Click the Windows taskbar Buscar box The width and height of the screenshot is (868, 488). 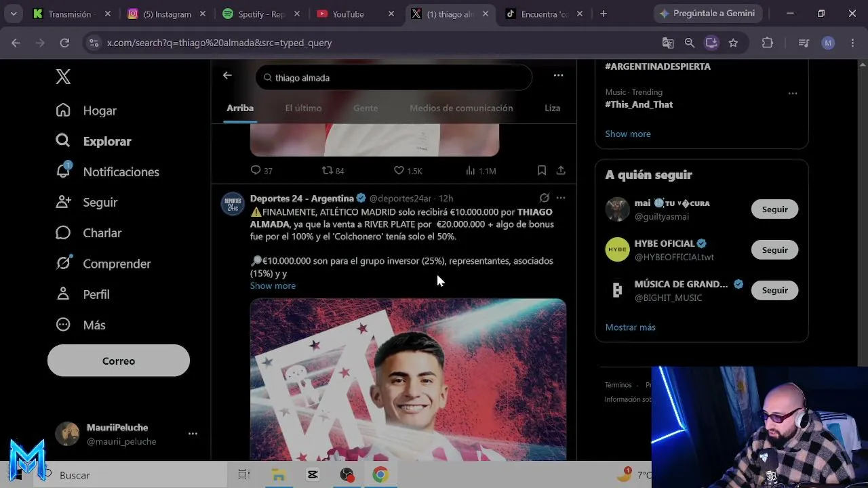(x=130, y=475)
